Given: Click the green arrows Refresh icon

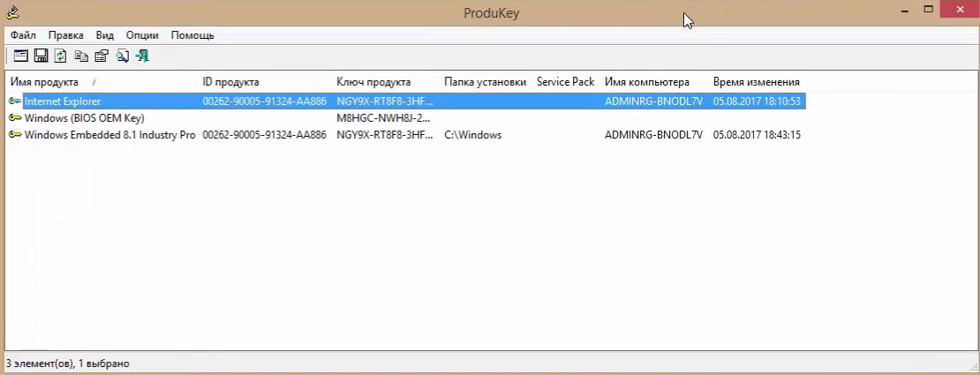Looking at the screenshot, I should (61, 56).
